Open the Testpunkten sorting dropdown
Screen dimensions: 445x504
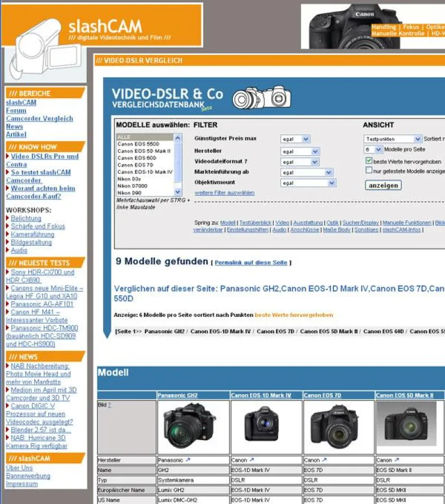392,139
